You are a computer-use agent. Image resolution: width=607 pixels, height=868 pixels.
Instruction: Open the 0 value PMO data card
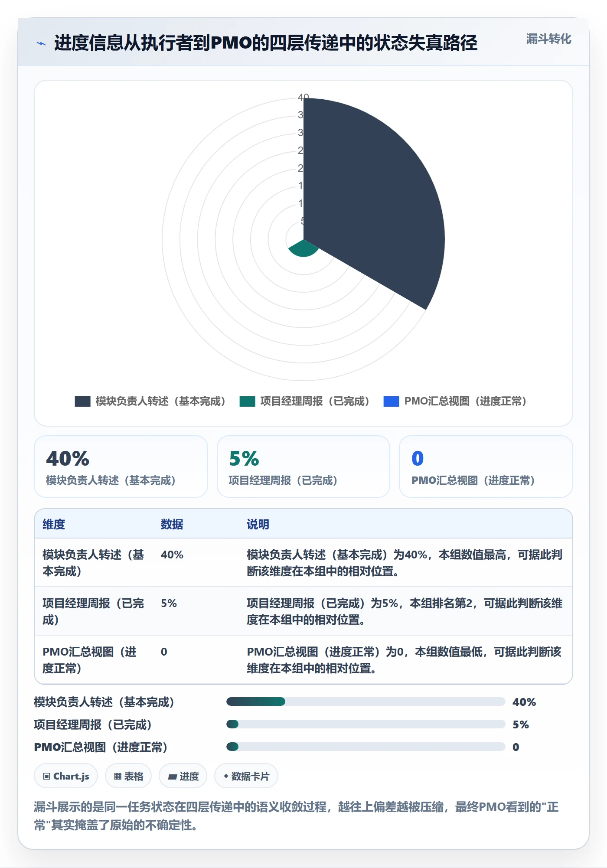(x=486, y=467)
